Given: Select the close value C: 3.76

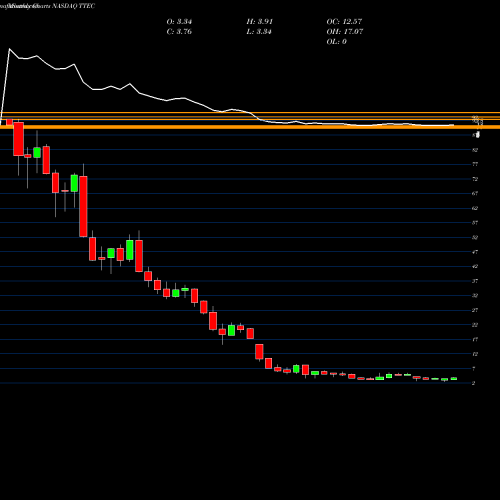Looking at the screenshot, I should point(179,32).
